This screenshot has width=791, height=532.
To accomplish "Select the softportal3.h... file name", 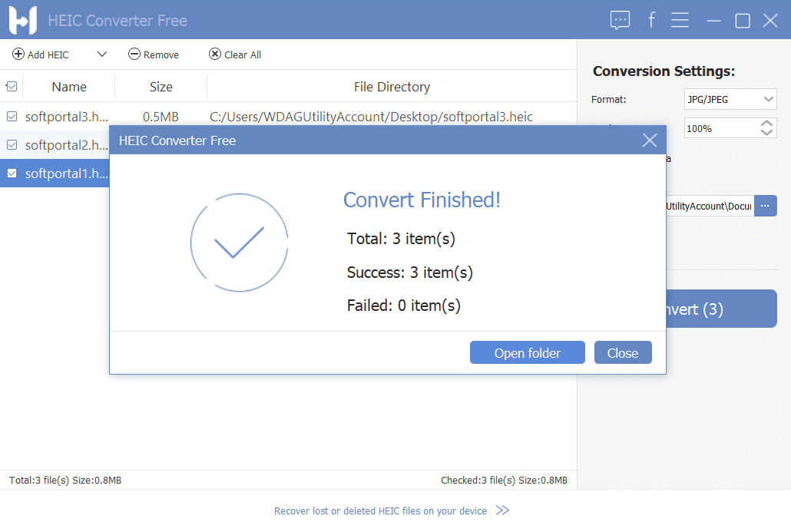I will (x=67, y=117).
